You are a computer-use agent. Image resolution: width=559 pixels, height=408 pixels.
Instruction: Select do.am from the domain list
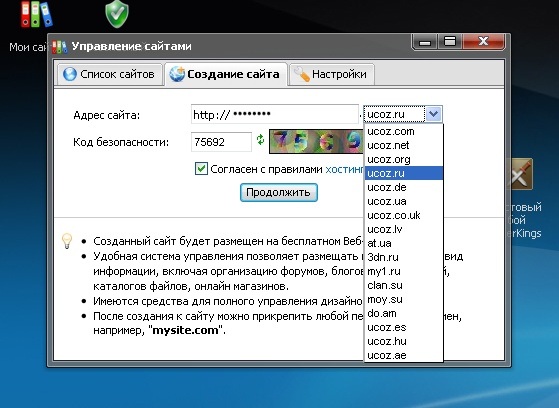point(404,313)
